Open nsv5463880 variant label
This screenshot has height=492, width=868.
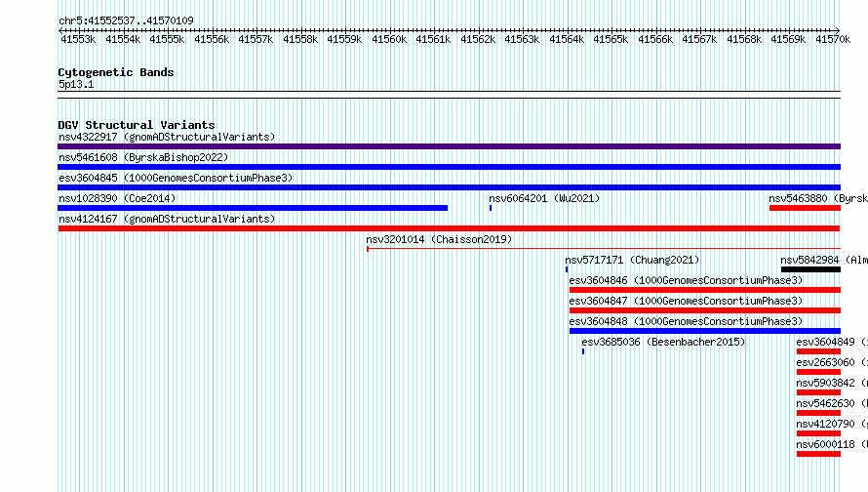(818, 198)
